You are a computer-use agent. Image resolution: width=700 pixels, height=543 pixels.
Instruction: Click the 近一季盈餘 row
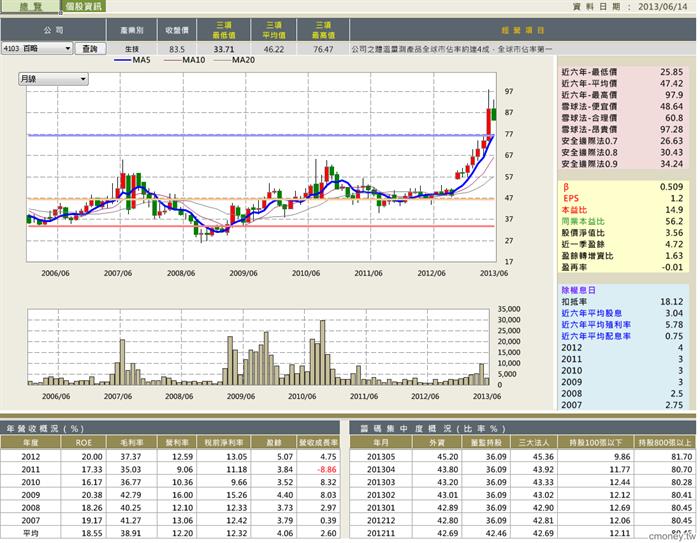(622, 244)
